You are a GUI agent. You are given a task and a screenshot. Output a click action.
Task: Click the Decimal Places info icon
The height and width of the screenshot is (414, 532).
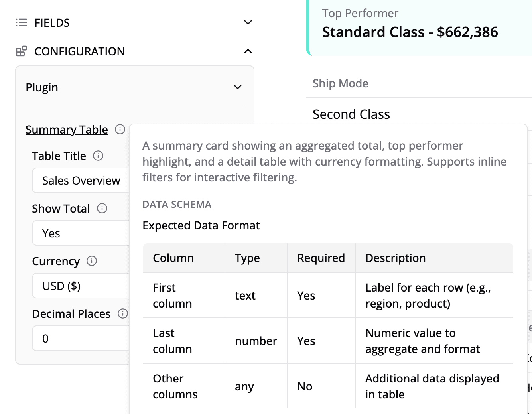(122, 314)
